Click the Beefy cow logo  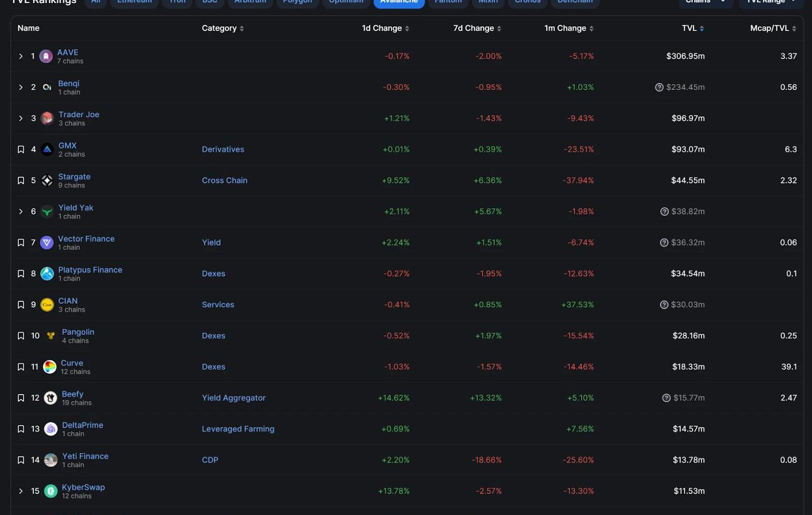[x=50, y=398]
